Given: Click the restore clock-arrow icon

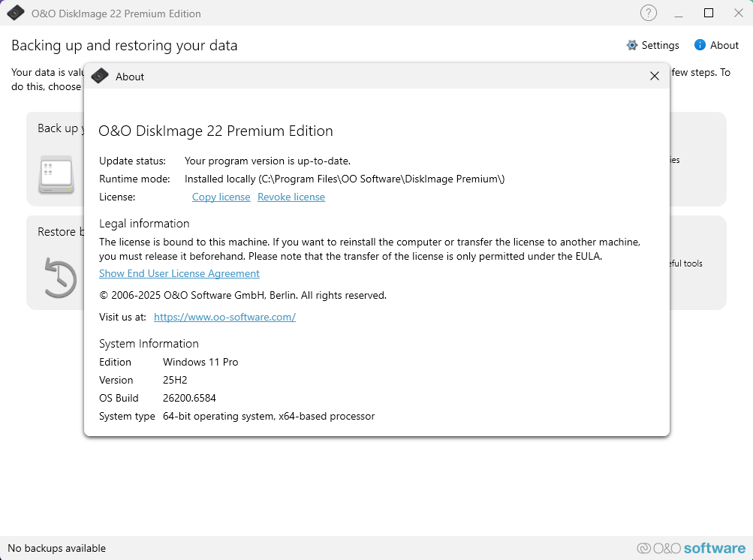Looking at the screenshot, I should 59,277.
